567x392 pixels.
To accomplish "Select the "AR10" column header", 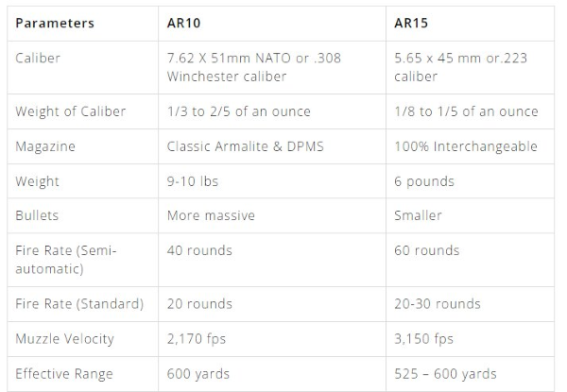I will [185, 23].
